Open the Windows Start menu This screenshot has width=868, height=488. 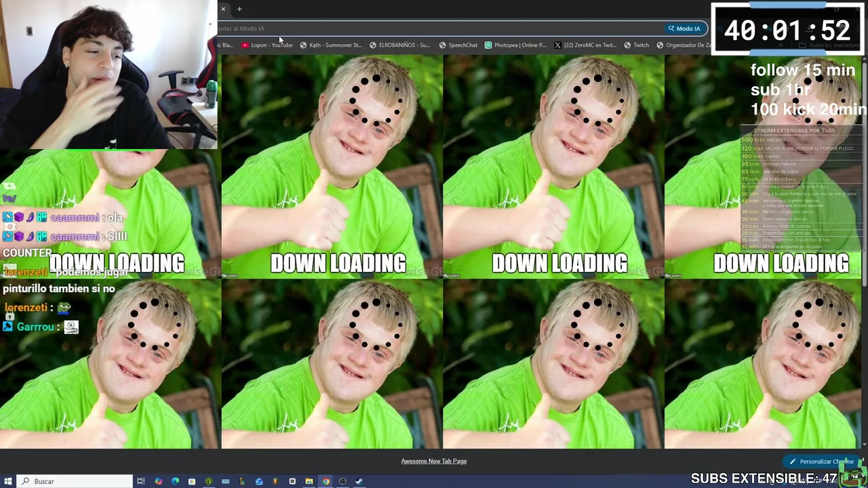point(8,481)
